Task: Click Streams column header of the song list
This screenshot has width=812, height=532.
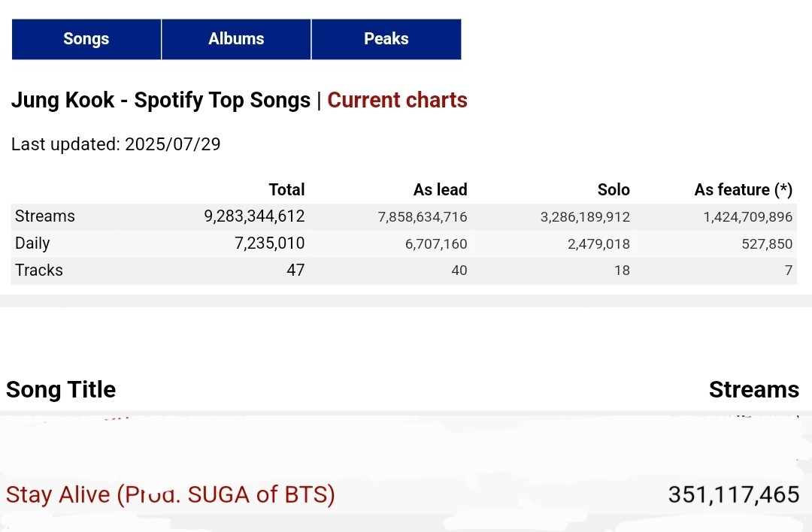Action: (x=753, y=389)
